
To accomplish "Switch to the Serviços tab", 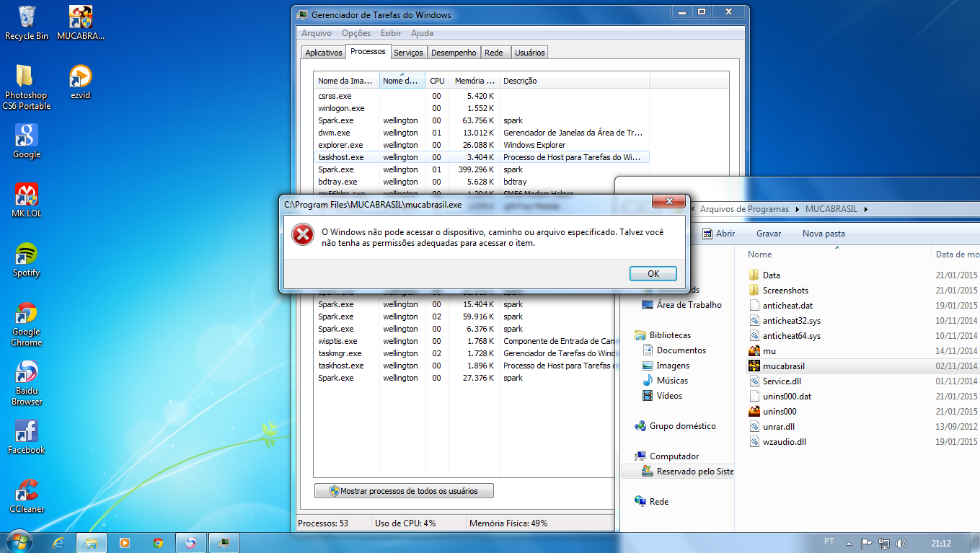I will 408,53.
